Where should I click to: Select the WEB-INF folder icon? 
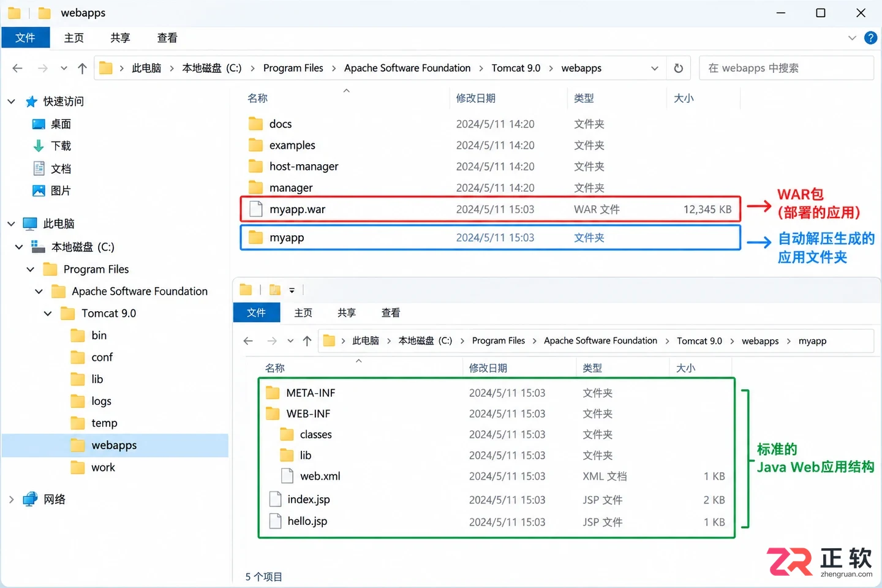click(x=273, y=413)
